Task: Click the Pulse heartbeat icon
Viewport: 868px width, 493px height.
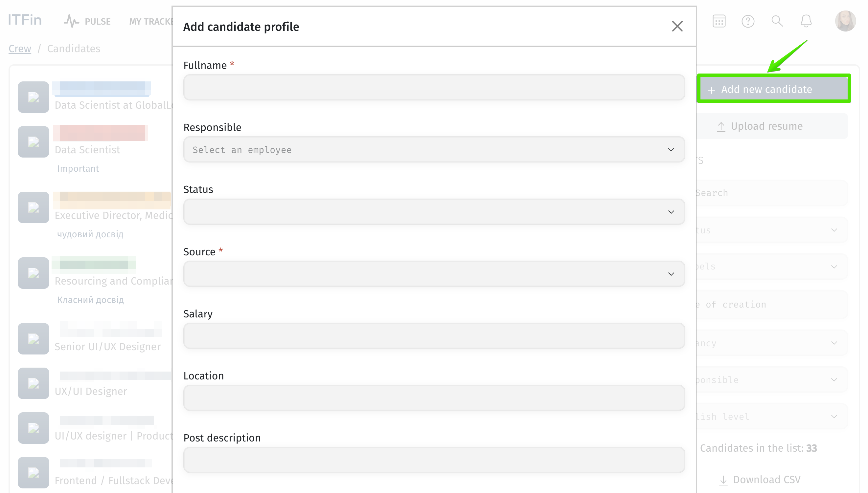Action: (x=71, y=21)
